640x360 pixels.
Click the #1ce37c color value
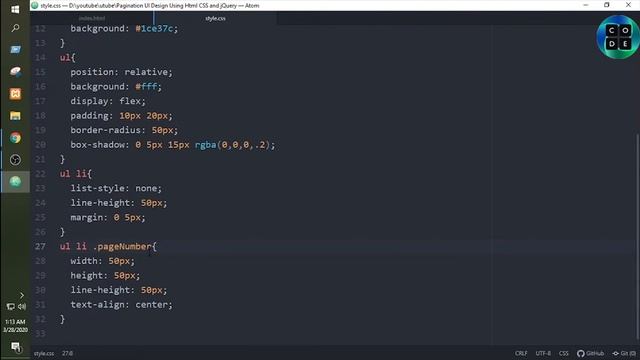[x=154, y=29]
